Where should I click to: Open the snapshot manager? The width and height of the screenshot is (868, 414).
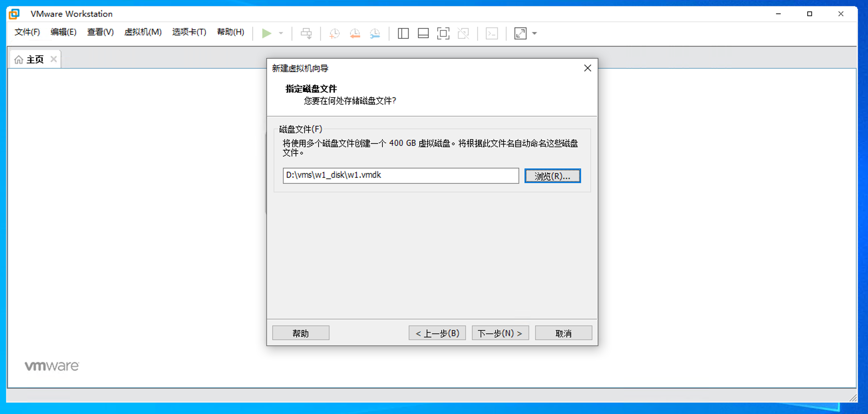click(x=375, y=33)
